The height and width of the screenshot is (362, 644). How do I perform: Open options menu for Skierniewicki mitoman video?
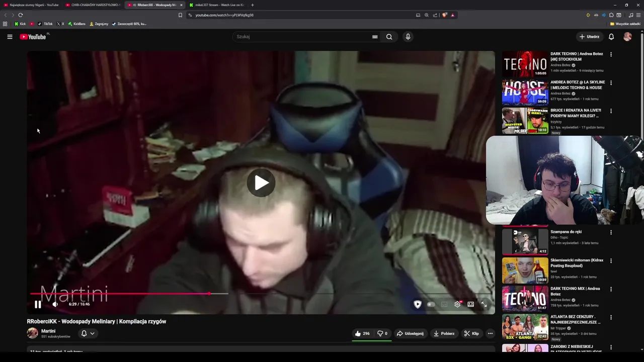point(611,260)
